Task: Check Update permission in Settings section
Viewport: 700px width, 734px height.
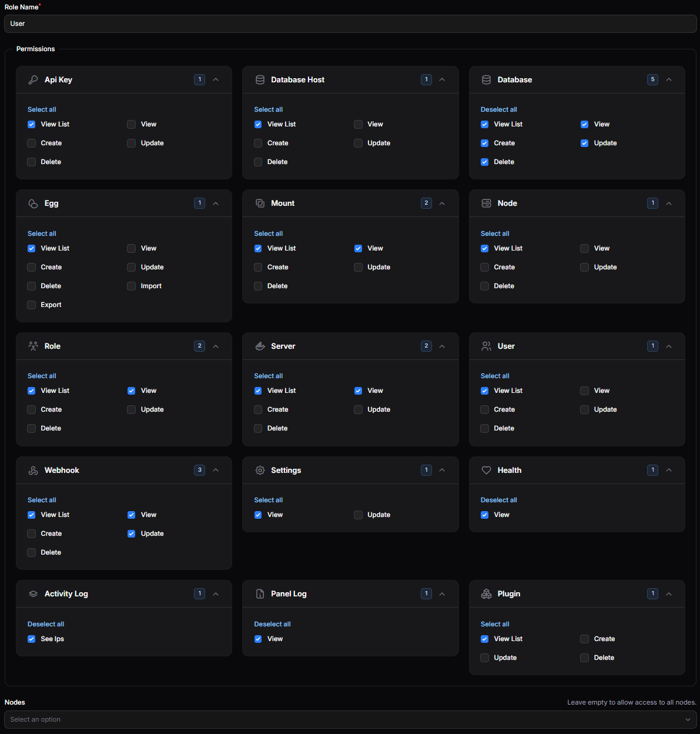Action: click(358, 515)
